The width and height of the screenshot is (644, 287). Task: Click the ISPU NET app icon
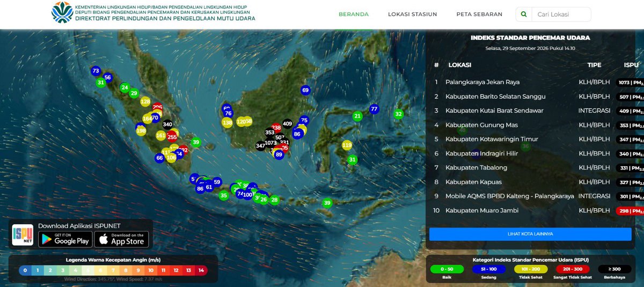(23, 234)
